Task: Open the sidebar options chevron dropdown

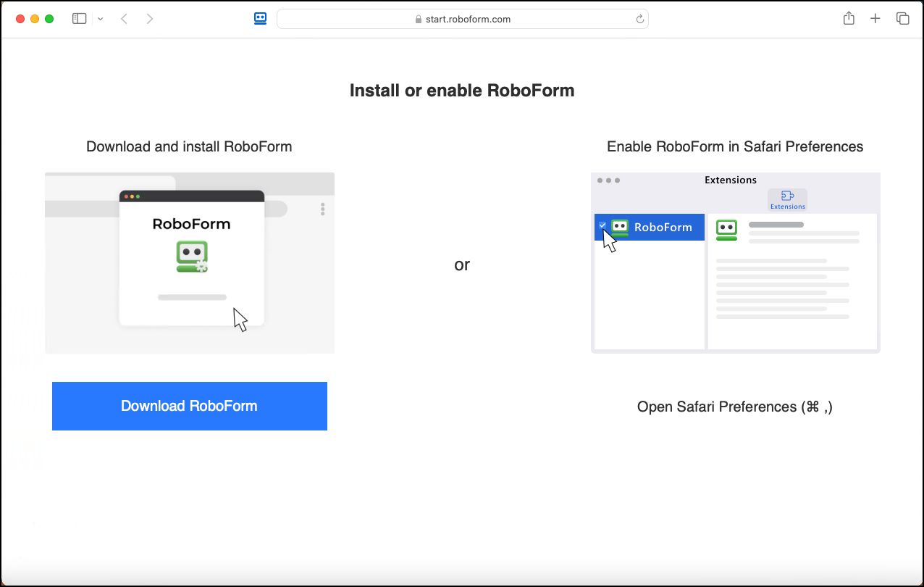Action: [x=100, y=18]
